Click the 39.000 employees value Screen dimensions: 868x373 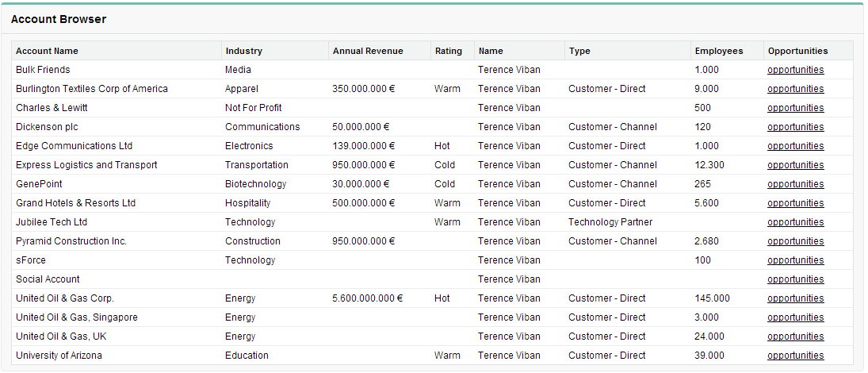pyautogui.click(x=709, y=356)
